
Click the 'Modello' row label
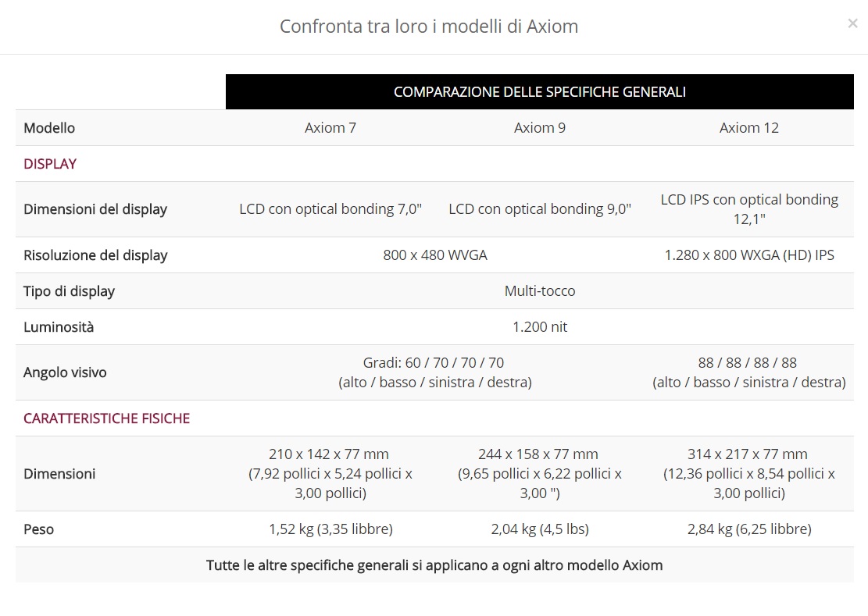click(49, 128)
